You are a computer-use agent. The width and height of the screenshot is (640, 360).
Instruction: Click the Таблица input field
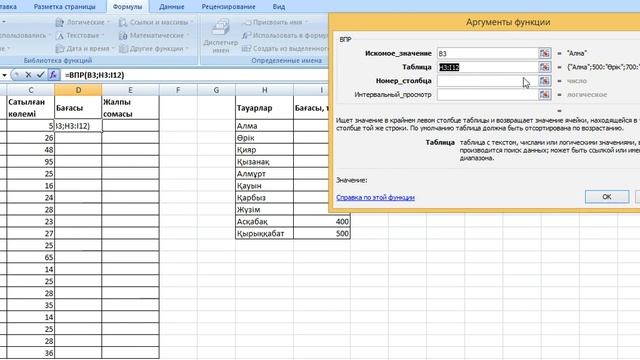coord(487,67)
